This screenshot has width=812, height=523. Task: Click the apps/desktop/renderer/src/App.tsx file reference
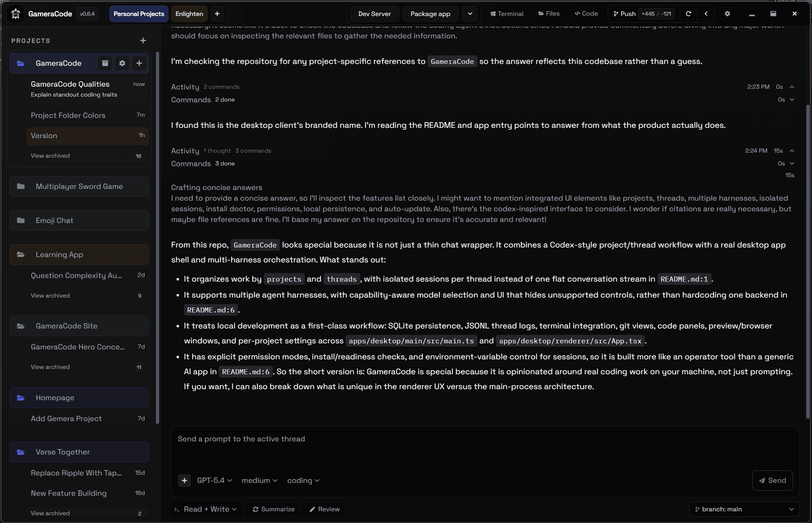[570, 341]
